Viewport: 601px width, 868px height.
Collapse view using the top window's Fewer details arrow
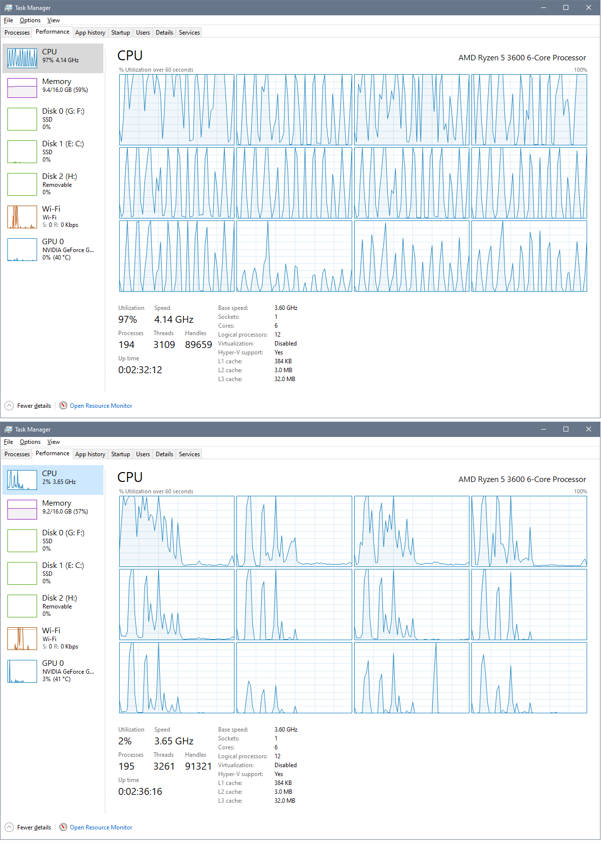click(x=9, y=405)
